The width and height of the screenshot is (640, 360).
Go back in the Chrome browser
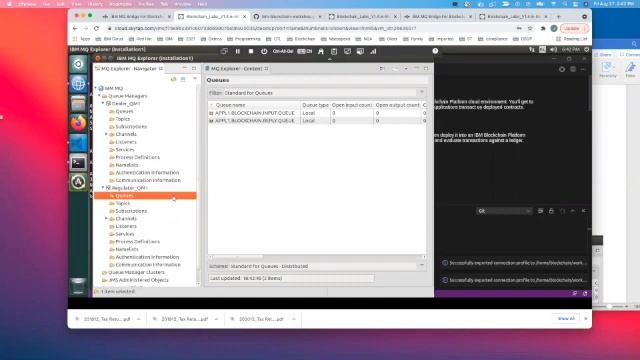click(x=75, y=29)
